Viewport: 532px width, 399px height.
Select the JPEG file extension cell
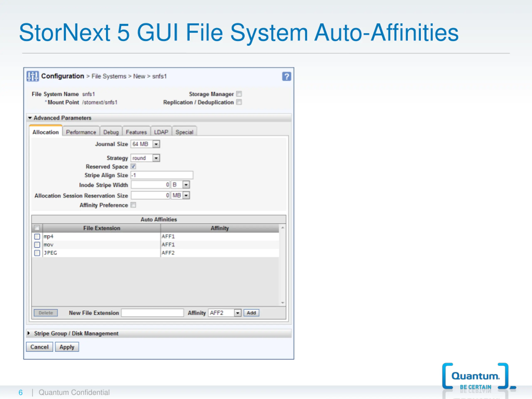pos(101,253)
